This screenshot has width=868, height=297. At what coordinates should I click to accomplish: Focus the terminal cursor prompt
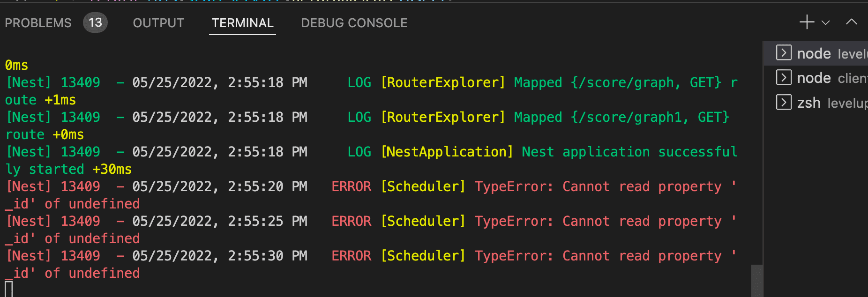point(8,289)
